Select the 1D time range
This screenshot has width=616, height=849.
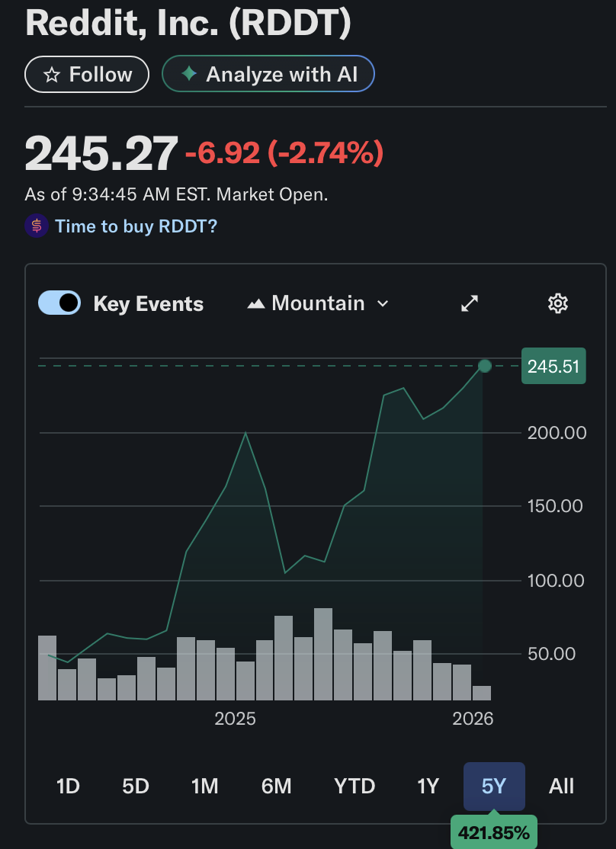69,786
